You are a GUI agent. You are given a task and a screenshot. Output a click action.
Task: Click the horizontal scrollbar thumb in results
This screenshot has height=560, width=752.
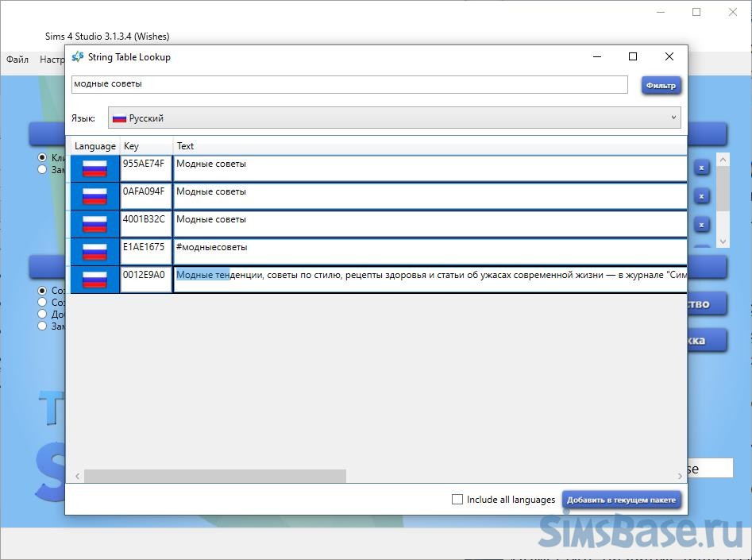[214, 476]
